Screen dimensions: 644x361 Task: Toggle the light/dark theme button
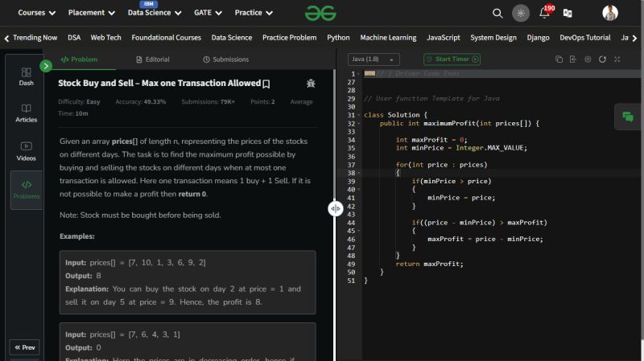[520, 13]
